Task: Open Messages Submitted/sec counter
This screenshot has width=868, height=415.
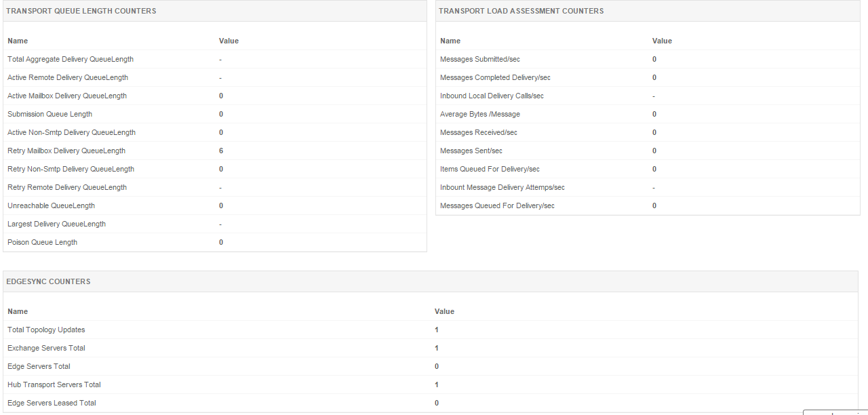Action: click(x=480, y=60)
